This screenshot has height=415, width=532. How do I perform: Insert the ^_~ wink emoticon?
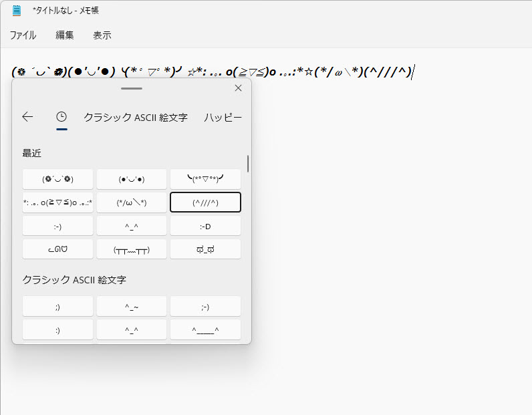click(132, 306)
